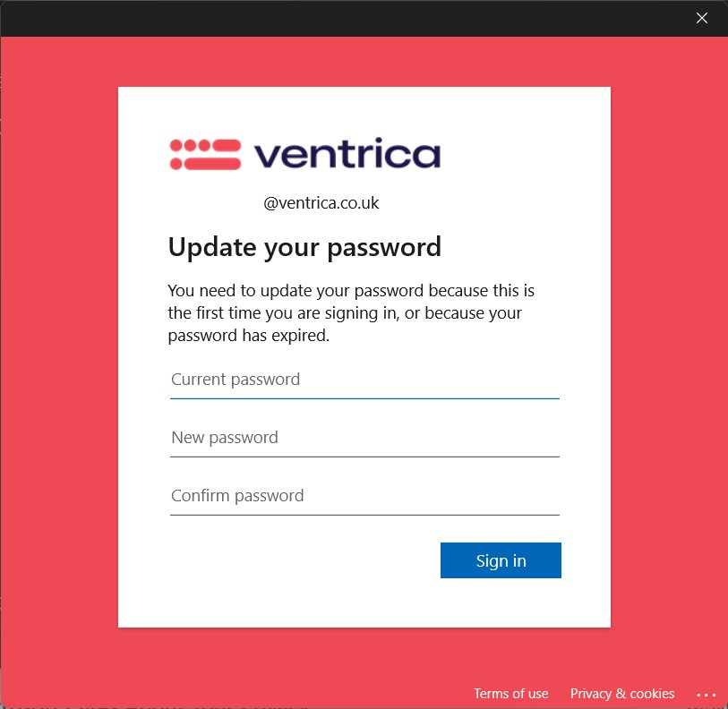The image size is (728, 709).
Task: Open the Terms of use link
Action: [x=510, y=694]
